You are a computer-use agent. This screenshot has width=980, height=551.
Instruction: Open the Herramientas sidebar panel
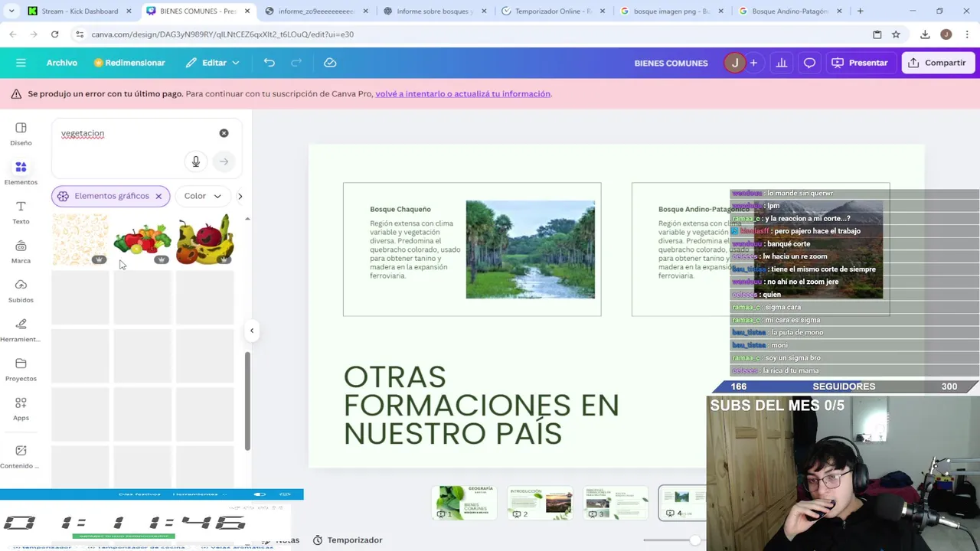pos(21,330)
